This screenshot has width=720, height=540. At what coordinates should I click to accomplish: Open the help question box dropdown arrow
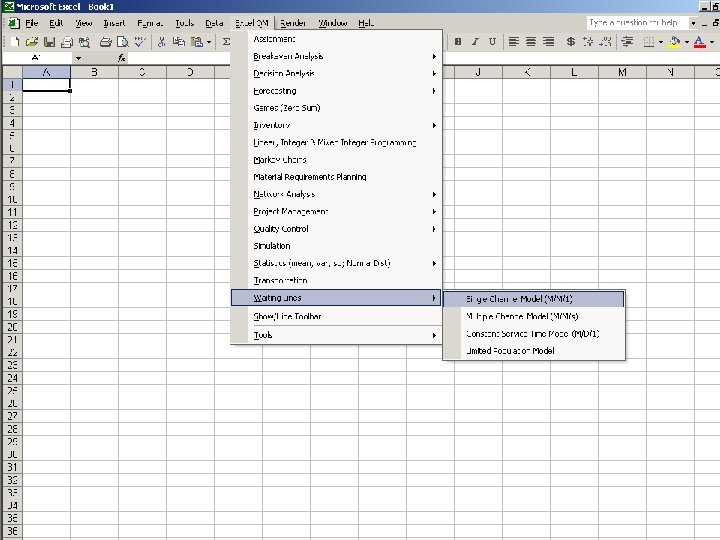tap(693, 22)
